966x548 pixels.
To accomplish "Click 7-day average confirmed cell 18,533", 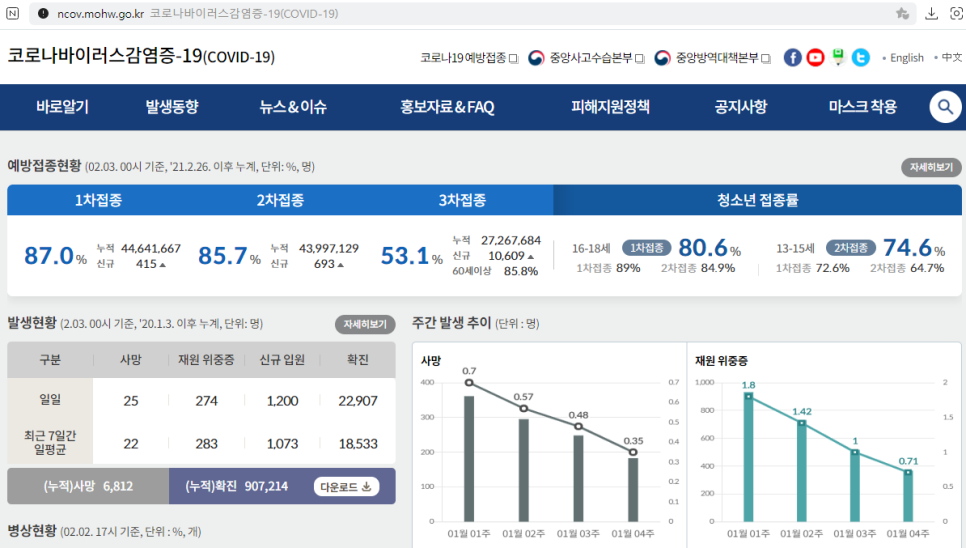I will pos(358,444).
